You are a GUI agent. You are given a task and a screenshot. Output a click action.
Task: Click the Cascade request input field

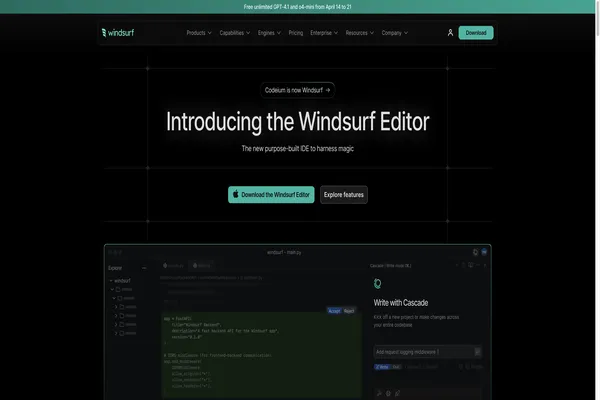[x=422, y=352]
